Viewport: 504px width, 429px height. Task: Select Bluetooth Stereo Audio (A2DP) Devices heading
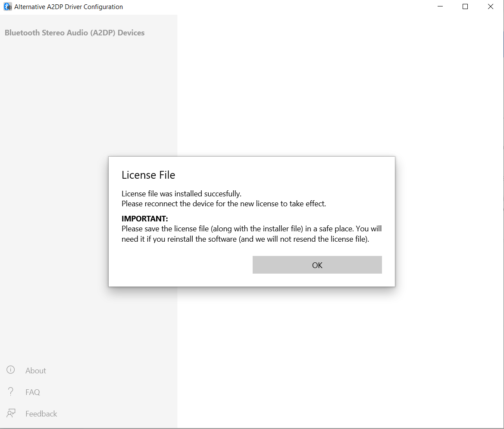75,33
